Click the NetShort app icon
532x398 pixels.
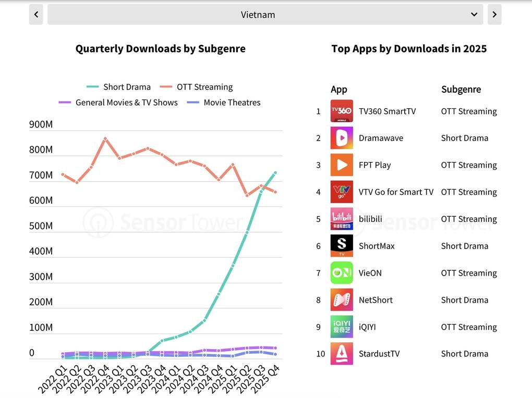coord(342,300)
